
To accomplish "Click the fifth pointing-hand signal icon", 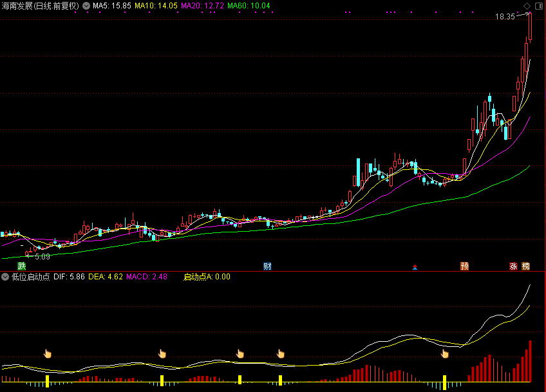I will (445, 354).
